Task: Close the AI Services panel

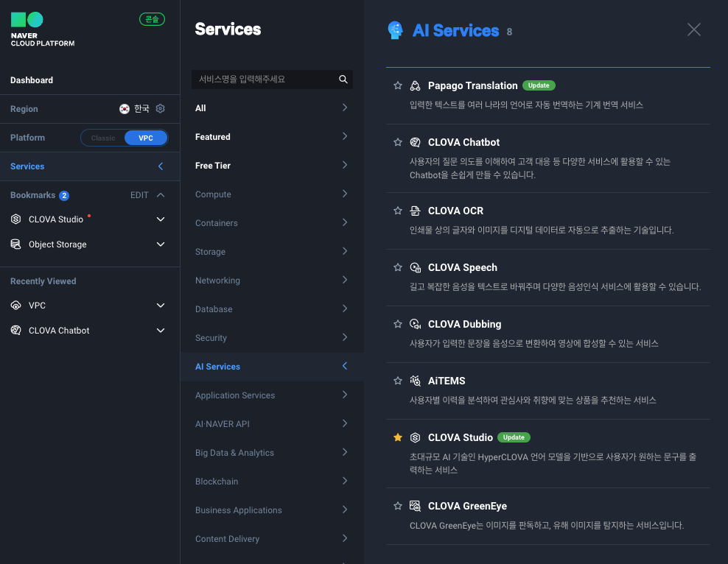Action: coord(693,29)
